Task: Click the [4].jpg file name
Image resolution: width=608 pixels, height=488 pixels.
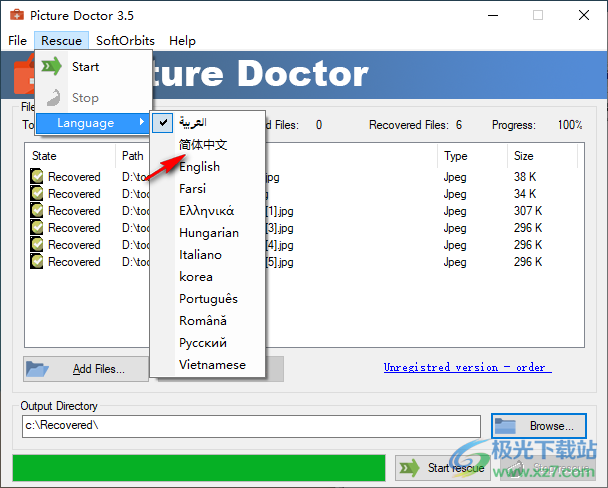Action: pyautogui.click(x=280, y=245)
